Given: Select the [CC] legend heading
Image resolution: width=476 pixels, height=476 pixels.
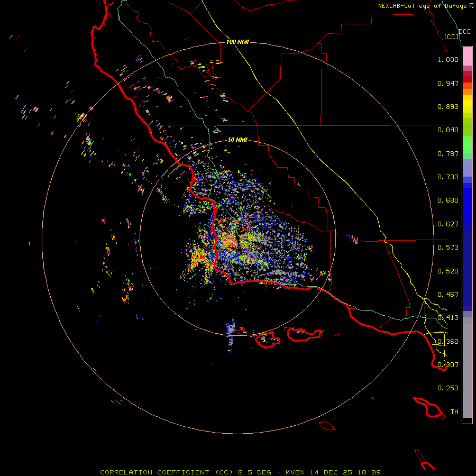Looking at the screenshot, I should 452,36.
